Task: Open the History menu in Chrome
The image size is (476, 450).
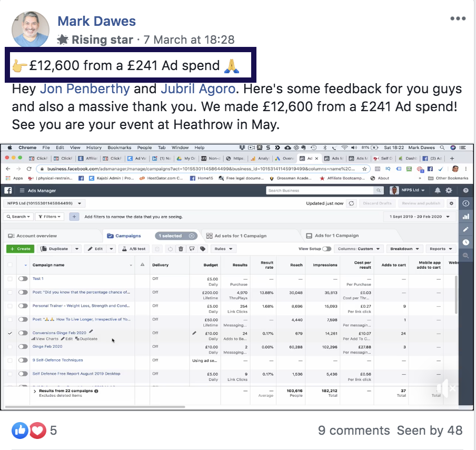Action: point(94,148)
